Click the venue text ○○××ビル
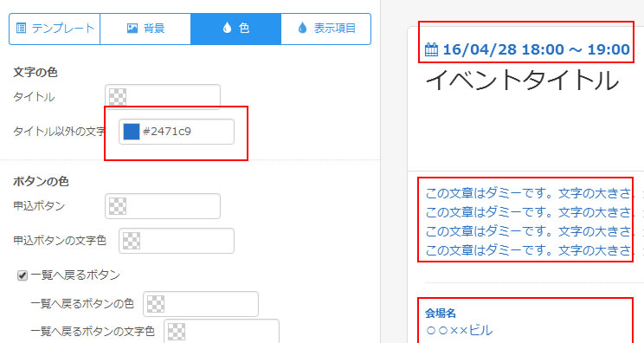 pyautogui.click(x=459, y=330)
